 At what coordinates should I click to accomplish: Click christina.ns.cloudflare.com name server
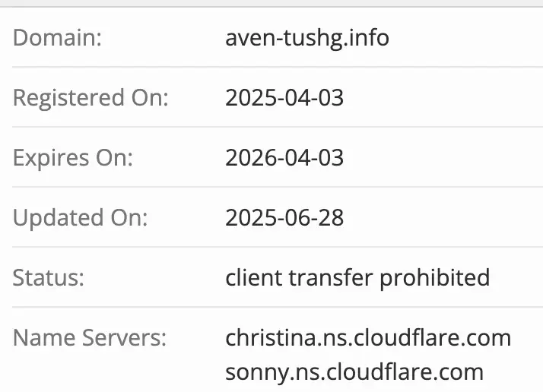[x=368, y=337]
